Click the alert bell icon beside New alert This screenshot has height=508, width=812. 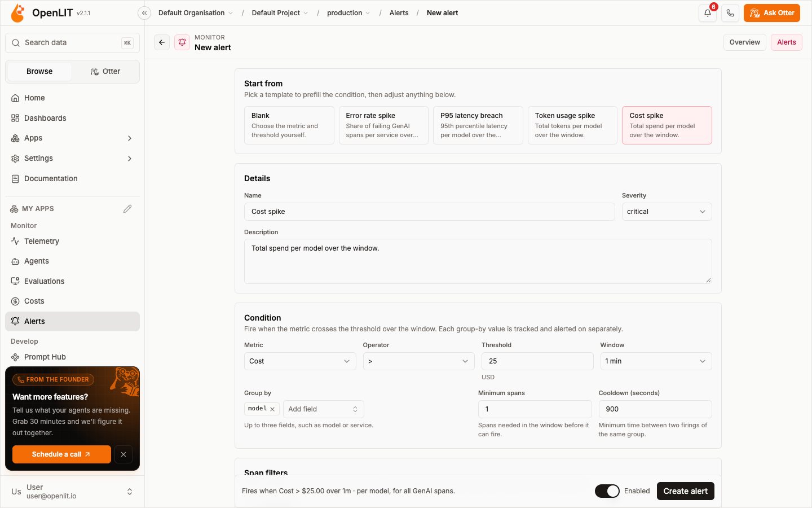[x=182, y=42]
